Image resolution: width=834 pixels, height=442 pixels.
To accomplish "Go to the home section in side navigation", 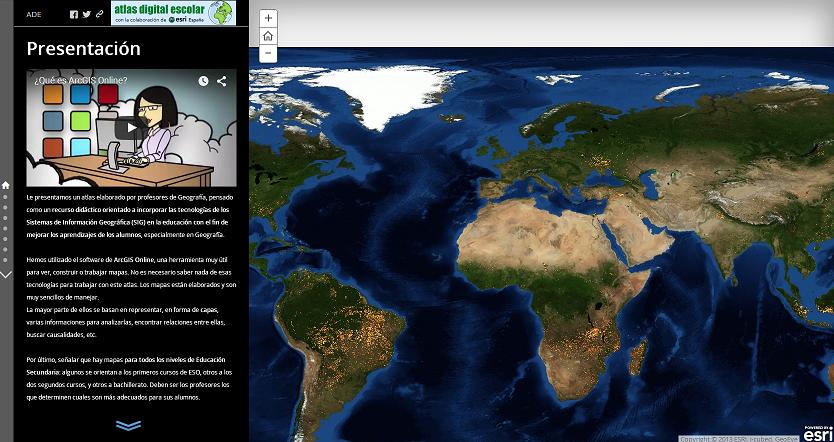I will pyautogui.click(x=6, y=185).
